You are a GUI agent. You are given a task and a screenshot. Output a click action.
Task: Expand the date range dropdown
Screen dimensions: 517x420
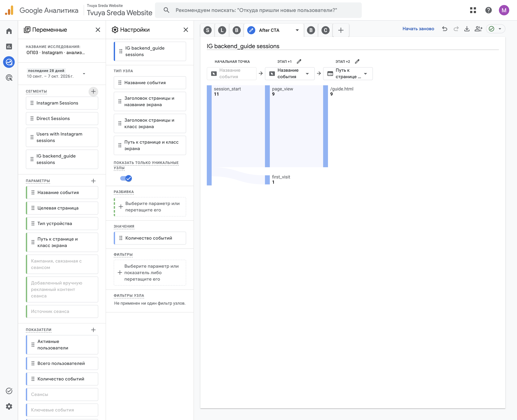84,73
